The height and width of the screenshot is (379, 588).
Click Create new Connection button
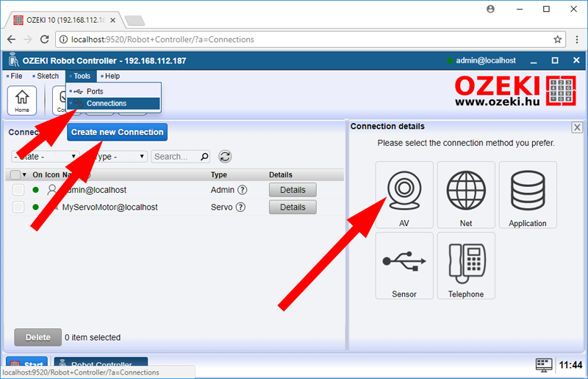coord(118,132)
